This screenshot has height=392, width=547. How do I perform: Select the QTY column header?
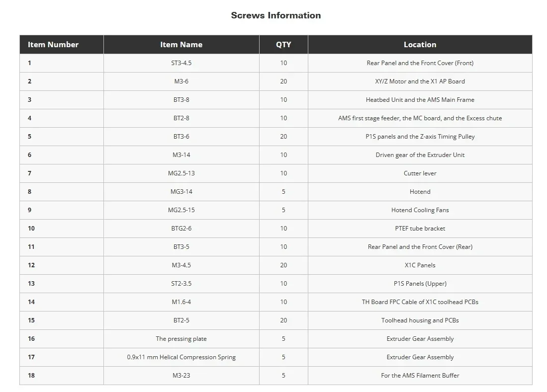[283, 45]
